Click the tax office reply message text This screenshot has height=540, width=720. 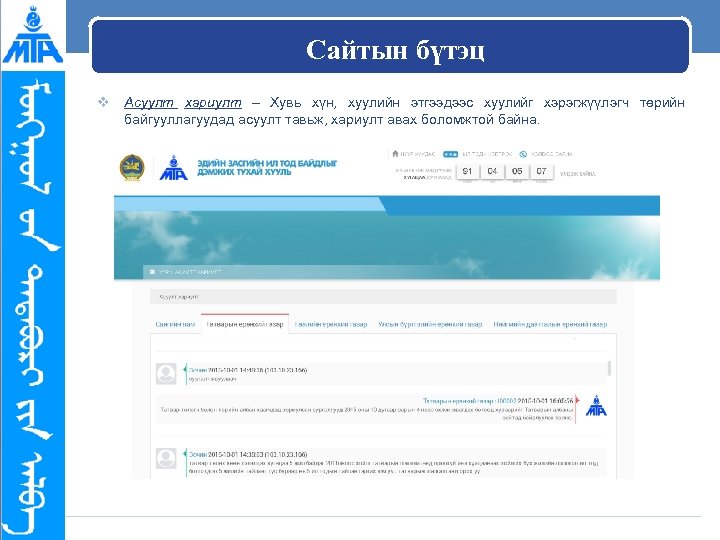pos(366,413)
